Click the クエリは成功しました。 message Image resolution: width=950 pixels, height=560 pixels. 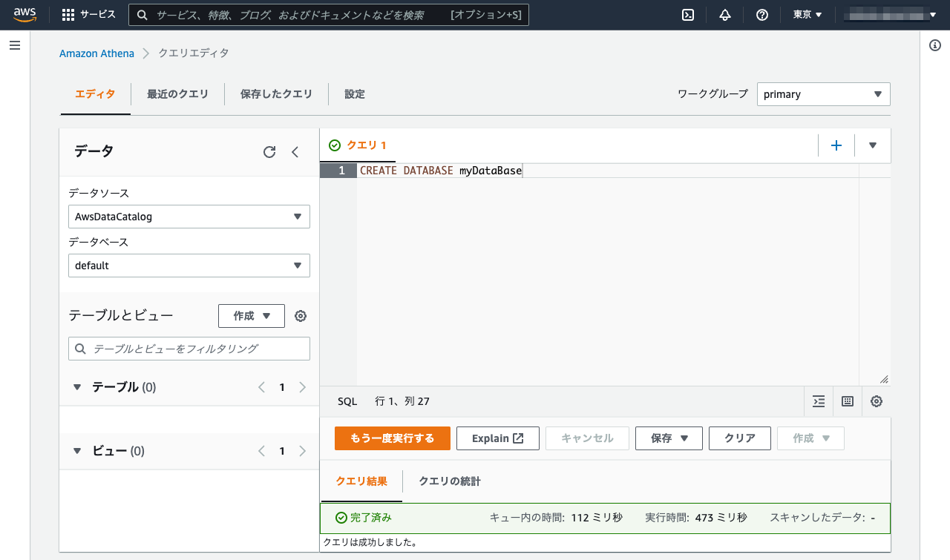370,542
